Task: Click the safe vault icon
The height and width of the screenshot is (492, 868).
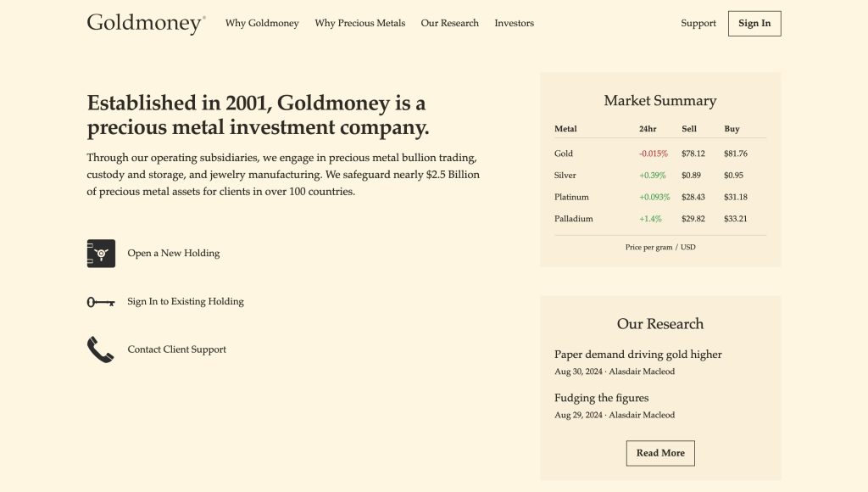Action: click(x=101, y=254)
